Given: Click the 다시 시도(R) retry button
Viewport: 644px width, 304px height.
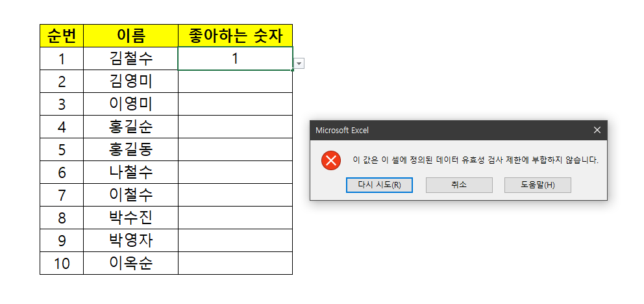Looking at the screenshot, I should (x=379, y=185).
